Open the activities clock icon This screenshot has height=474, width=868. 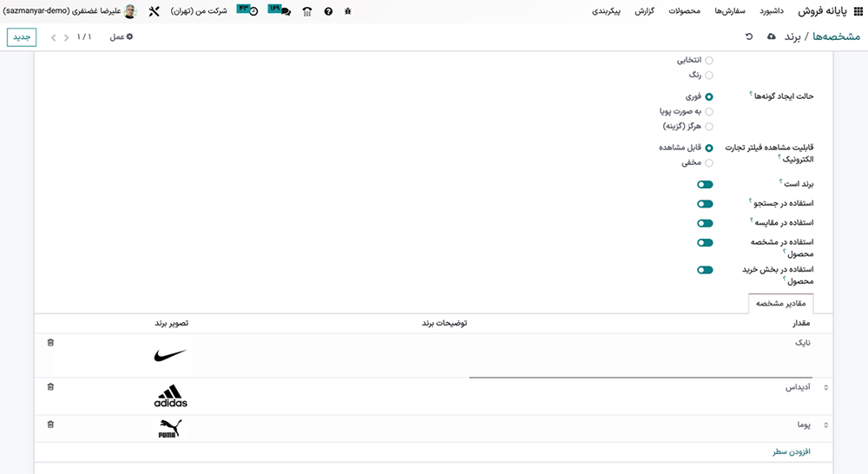point(253,11)
